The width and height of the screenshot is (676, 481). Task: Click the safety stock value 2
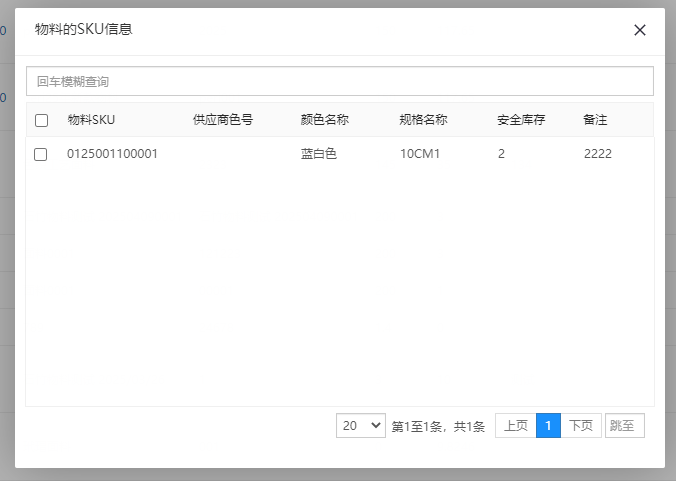coord(501,154)
